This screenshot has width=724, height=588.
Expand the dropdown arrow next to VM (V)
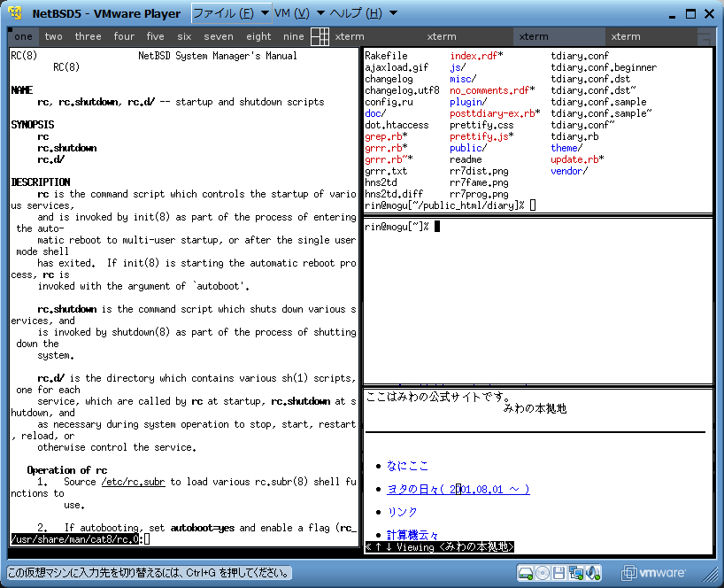(x=320, y=13)
